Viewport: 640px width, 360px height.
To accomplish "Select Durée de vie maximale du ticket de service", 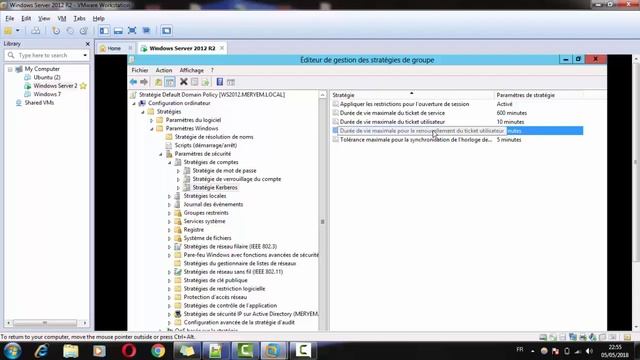I will coord(392,113).
